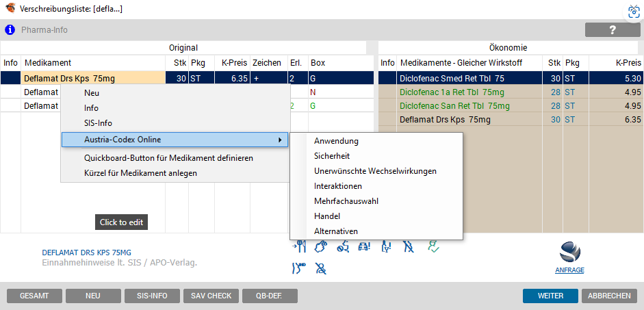The width and height of the screenshot is (644, 310).
Task: Click the ABBRECHEN button
Action: point(610,296)
